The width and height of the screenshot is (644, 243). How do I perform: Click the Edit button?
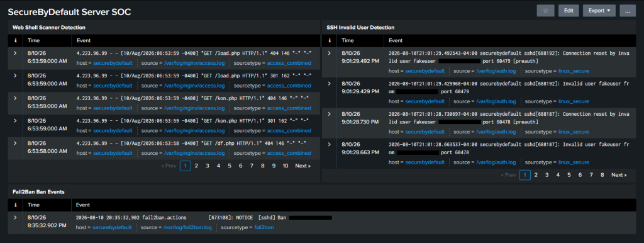(569, 11)
